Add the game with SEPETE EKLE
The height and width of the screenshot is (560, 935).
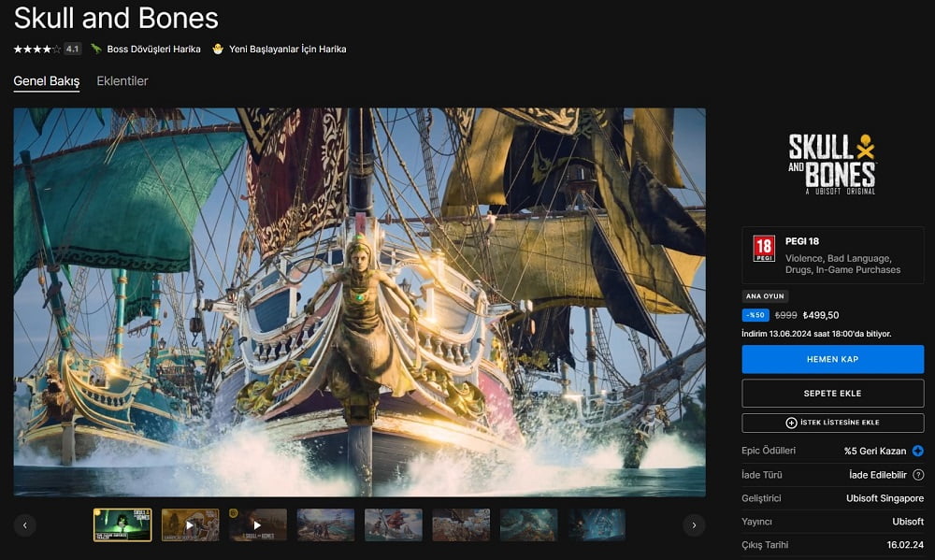(x=832, y=392)
